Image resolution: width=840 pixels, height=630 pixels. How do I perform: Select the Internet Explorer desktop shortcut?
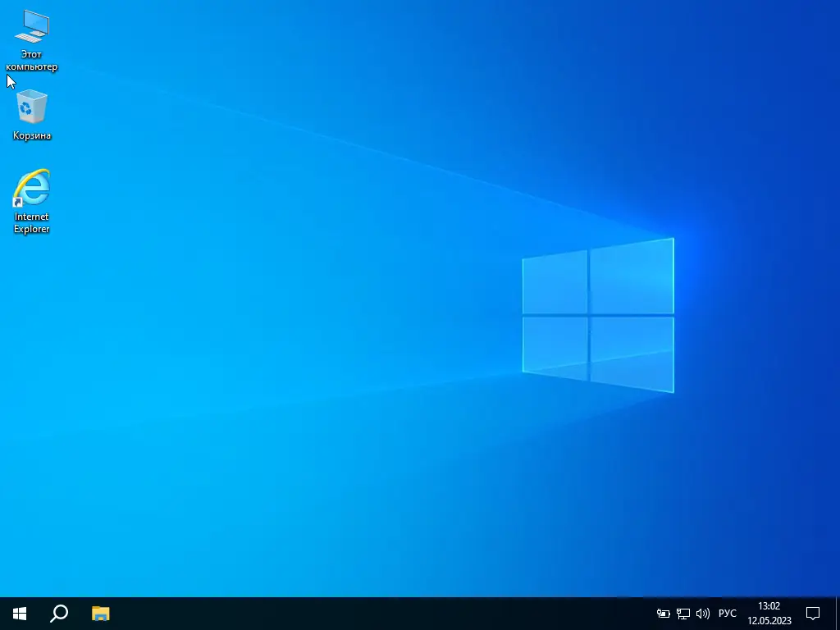pyautogui.click(x=31, y=187)
